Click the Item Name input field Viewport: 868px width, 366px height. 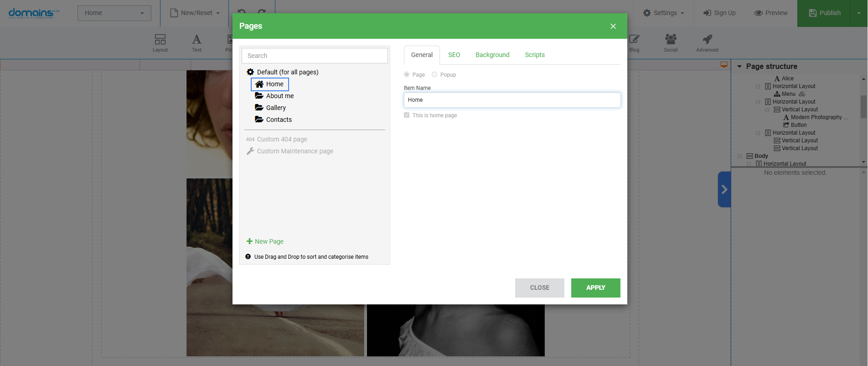coord(511,100)
